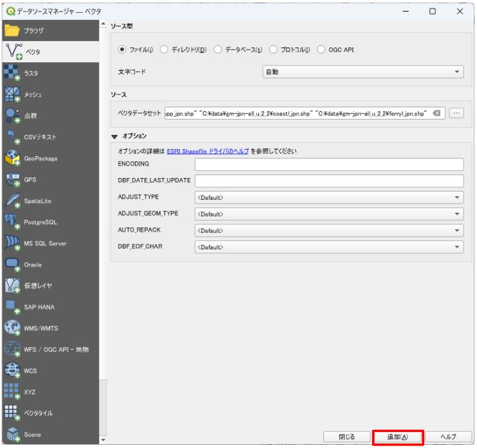This screenshot has width=477, height=448.
Task: Select the Protocol (プロトコル) source type
Action: tap(273, 49)
